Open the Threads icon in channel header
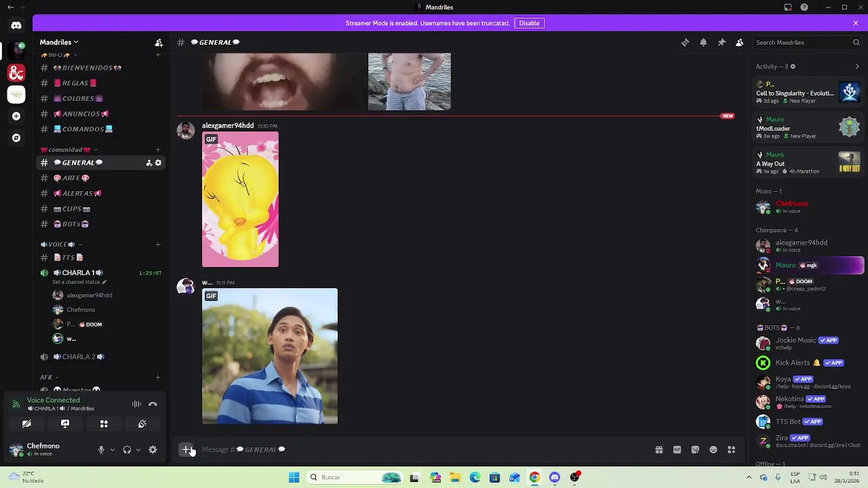Image resolution: width=868 pixels, height=488 pixels. click(685, 42)
